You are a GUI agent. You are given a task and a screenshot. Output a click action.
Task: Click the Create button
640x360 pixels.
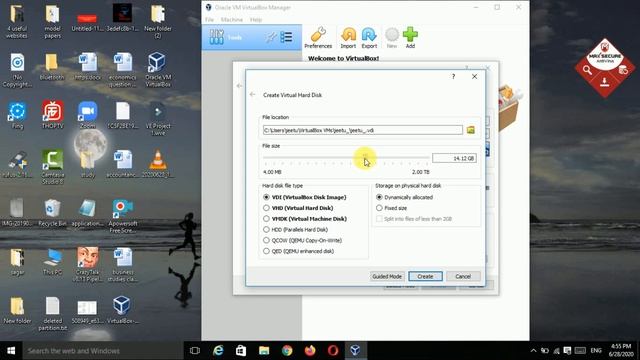(x=425, y=276)
